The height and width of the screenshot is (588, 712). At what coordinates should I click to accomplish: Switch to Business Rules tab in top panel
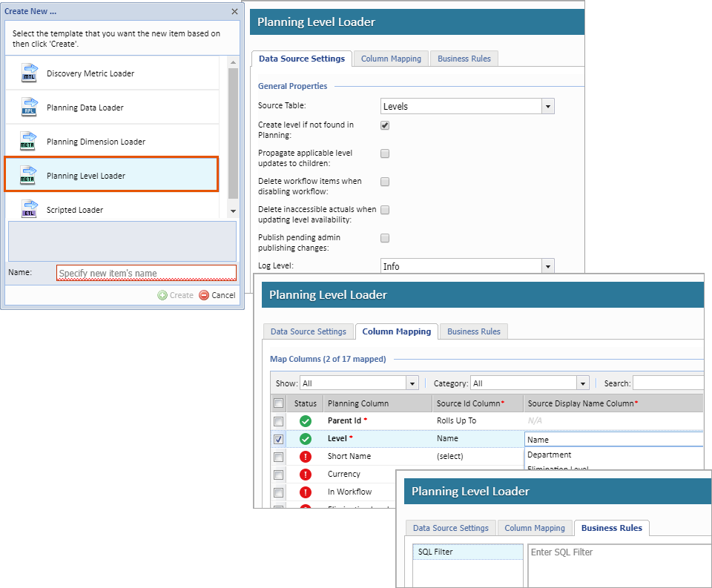click(x=464, y=59)
